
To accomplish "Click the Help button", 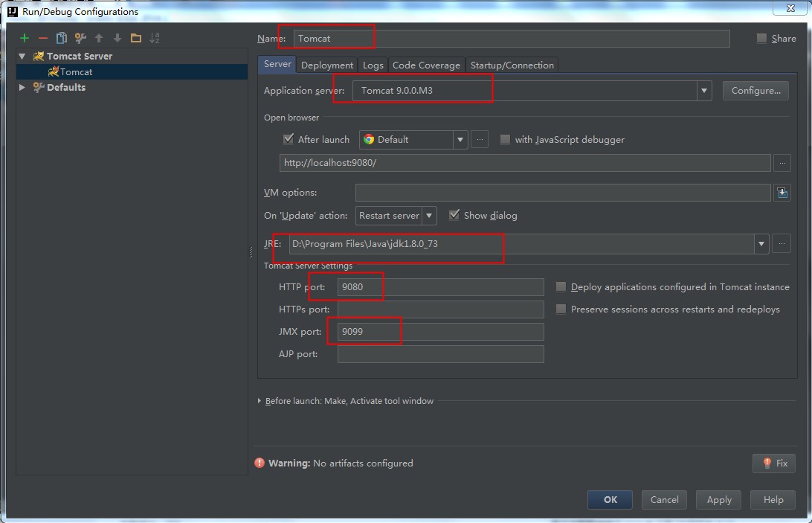I will coord(773,500).
